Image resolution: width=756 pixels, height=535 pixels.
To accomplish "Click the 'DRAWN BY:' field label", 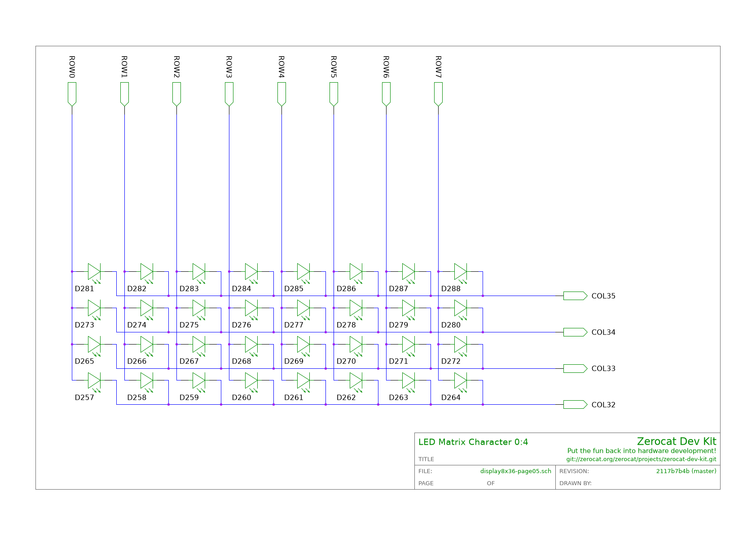I will [x=576, y=483].
